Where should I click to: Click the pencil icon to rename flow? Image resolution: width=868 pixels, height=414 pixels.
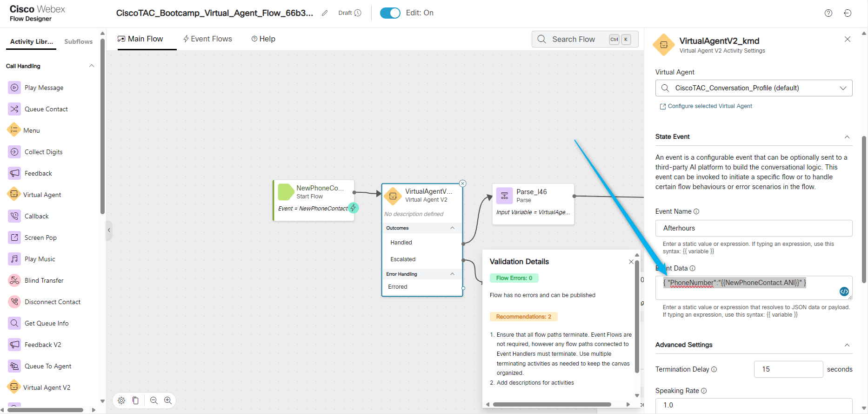325,13
